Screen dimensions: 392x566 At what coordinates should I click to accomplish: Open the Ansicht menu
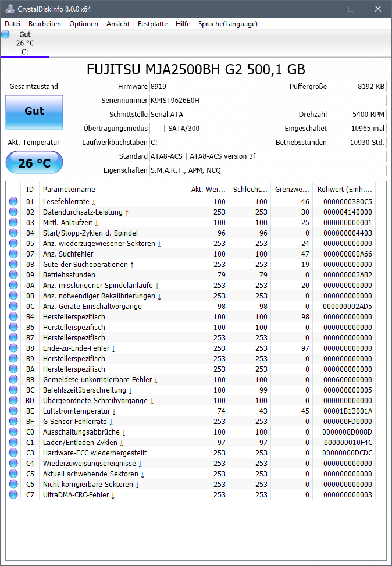pyautogui.click(x=118, y=24)
